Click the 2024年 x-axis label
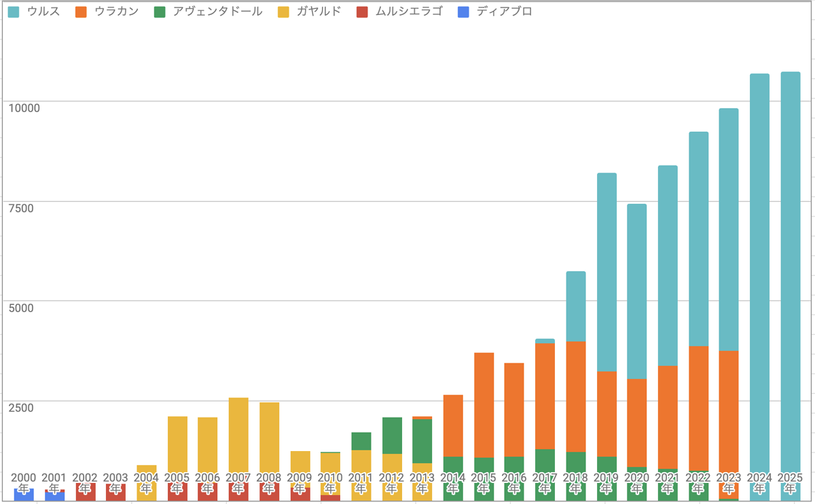 759,483
